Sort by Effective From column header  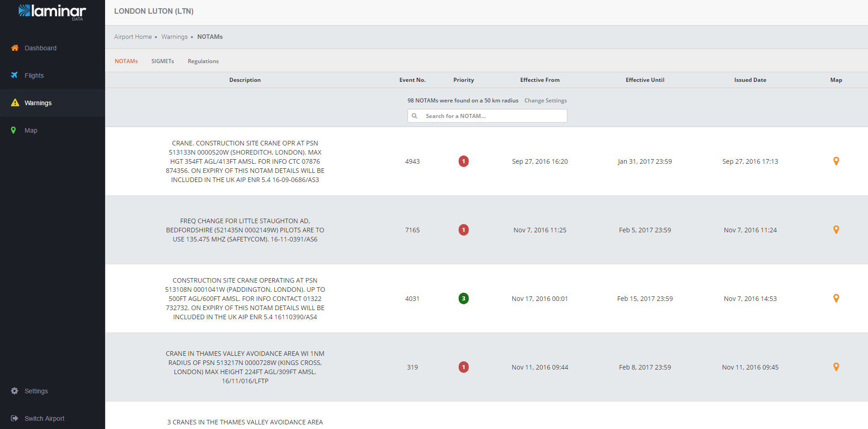point(540,80)
